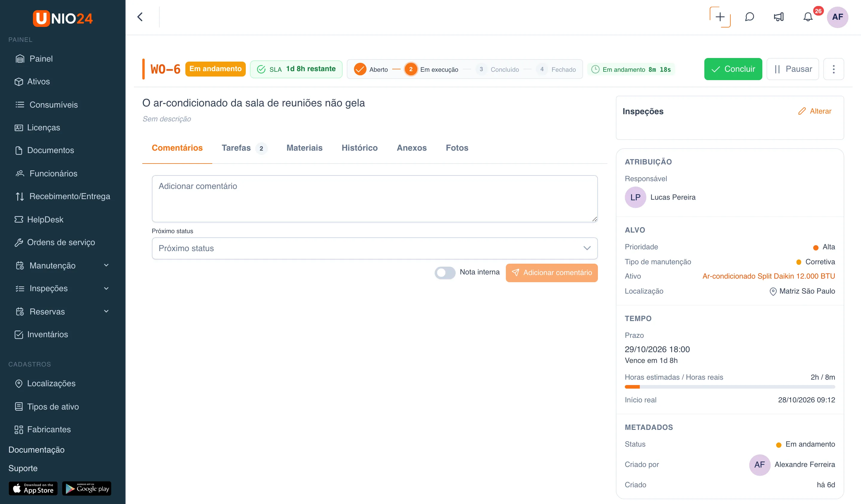Expand the Reservas sidebar menu
The image size is (861, 504).
(62, 311)
